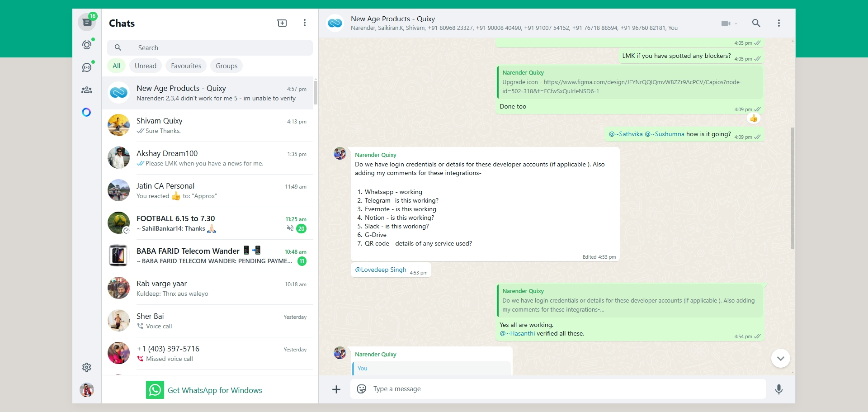Image resolution: width=868 pixels, height=412 pixels.
Task: Click the Voice call icon under Sher Bai
Action: pyautogui.click(x=140, y=326)
